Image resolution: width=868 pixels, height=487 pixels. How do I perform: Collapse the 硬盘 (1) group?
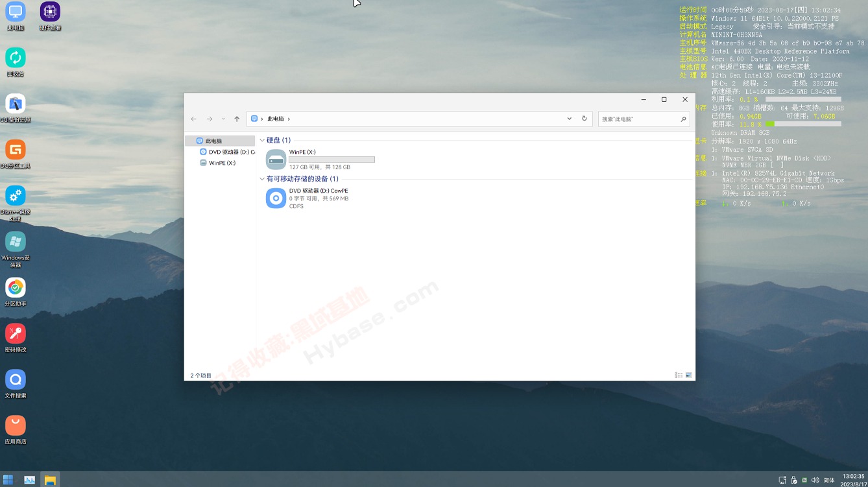pyautogui.click(x=262, y=140)
